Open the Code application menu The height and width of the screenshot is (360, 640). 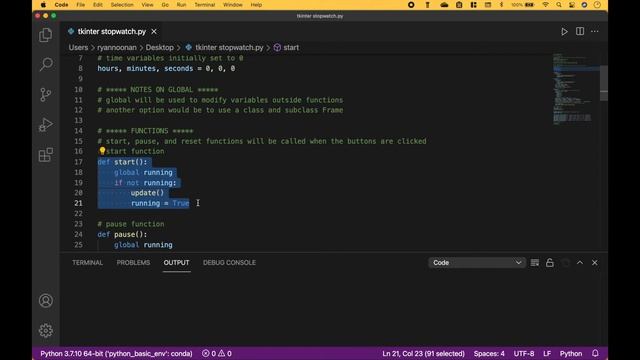click(x=61, y=5)
